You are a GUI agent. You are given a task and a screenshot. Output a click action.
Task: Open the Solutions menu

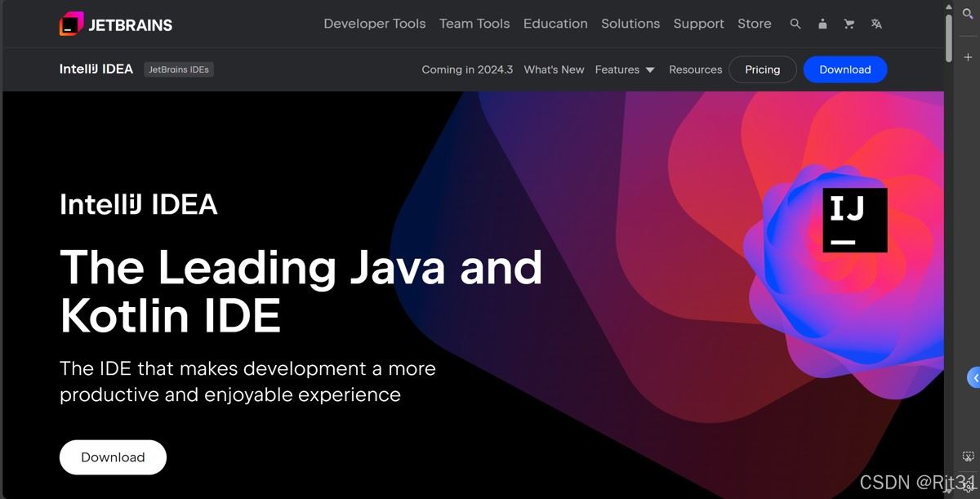tap(630, 24)
